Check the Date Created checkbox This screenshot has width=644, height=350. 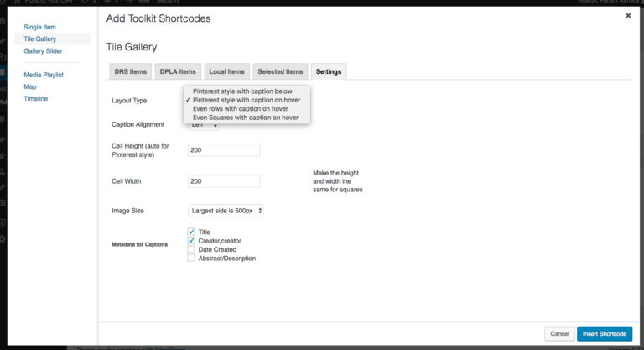tap(191, 249)
